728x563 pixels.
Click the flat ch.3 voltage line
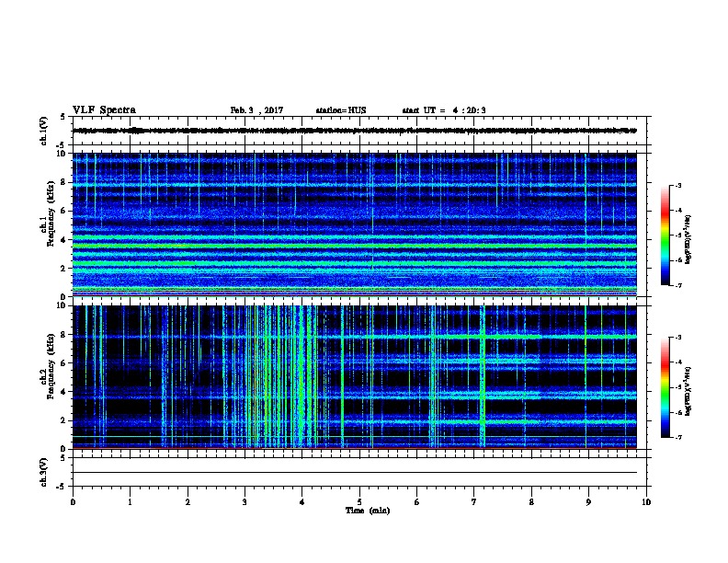pos(354,473)
